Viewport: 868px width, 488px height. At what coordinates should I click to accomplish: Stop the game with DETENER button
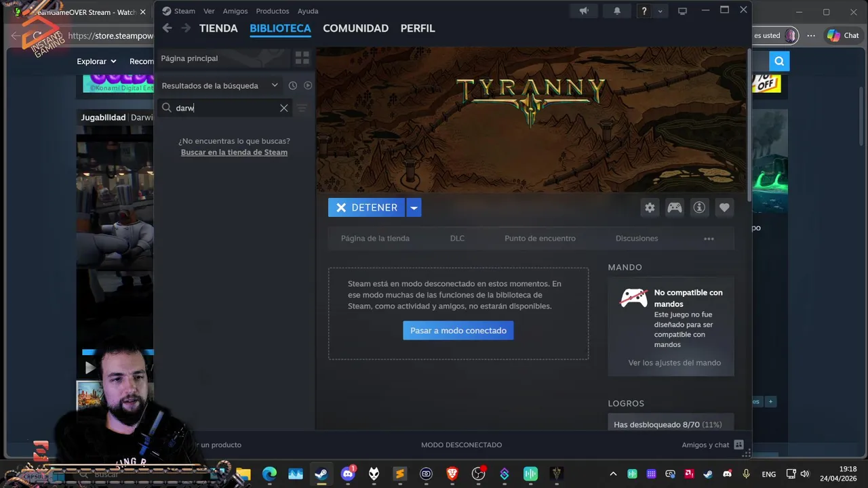(x=367, y=207)
